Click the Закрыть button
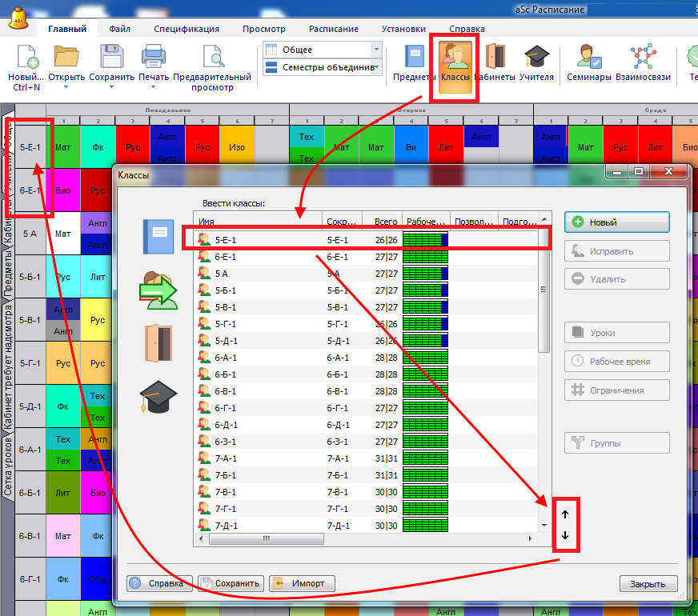The height and width of the screenshot is (616, 698). (648, 583)
